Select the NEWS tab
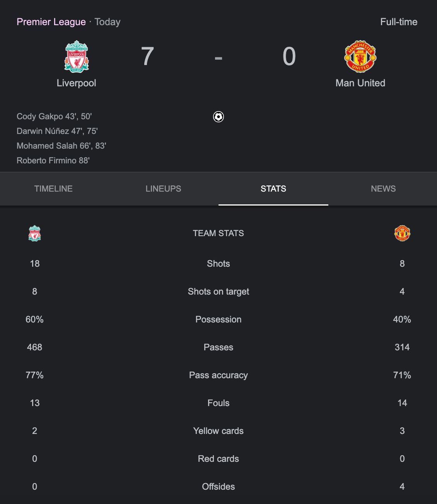This screenshot has height=504, width=437. tap(383, 189)
